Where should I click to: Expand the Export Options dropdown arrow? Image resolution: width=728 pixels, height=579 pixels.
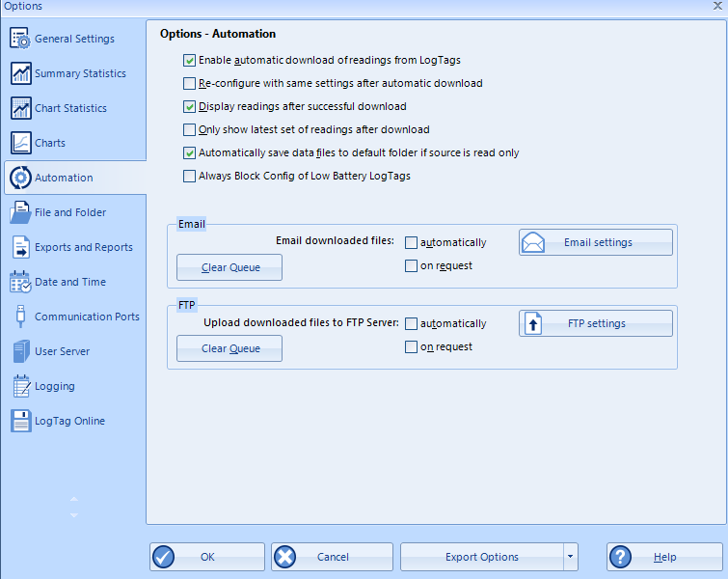(x=570, y=557)
